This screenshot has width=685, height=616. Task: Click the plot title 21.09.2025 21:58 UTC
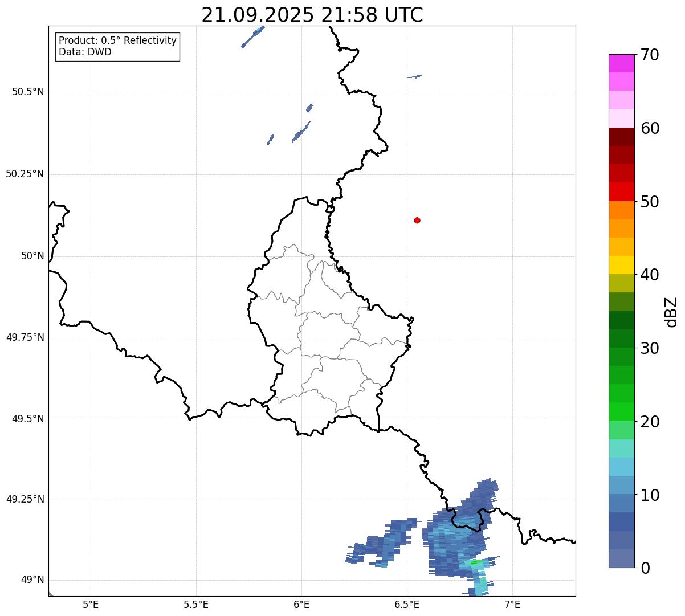click(x=312, y=15)
